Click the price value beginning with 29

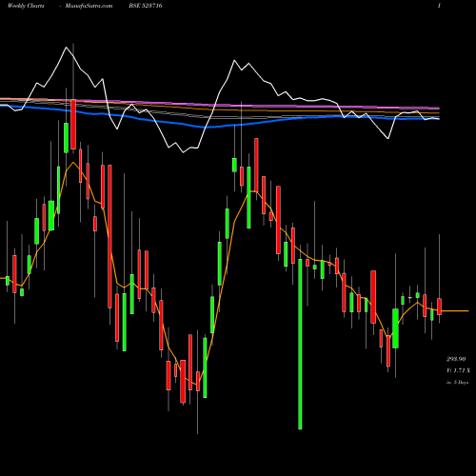[456, 359]
